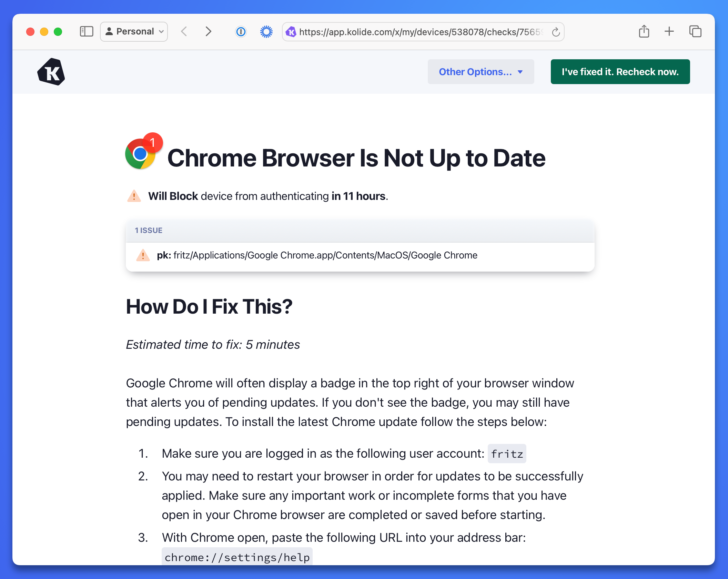Click the 1Password extension icon
Image resolution: width=728 pixels, height=579 pixels.
click(x=241, y=32)
